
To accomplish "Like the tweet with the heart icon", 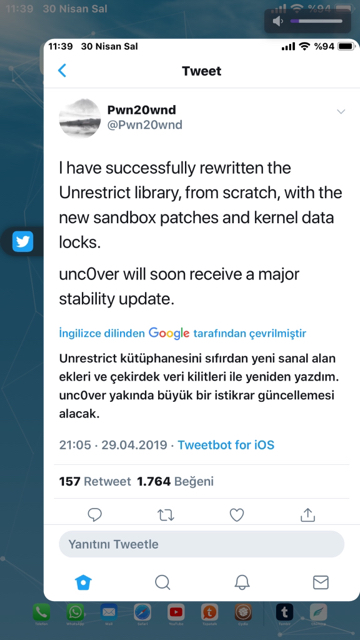I will coord(237,515).
